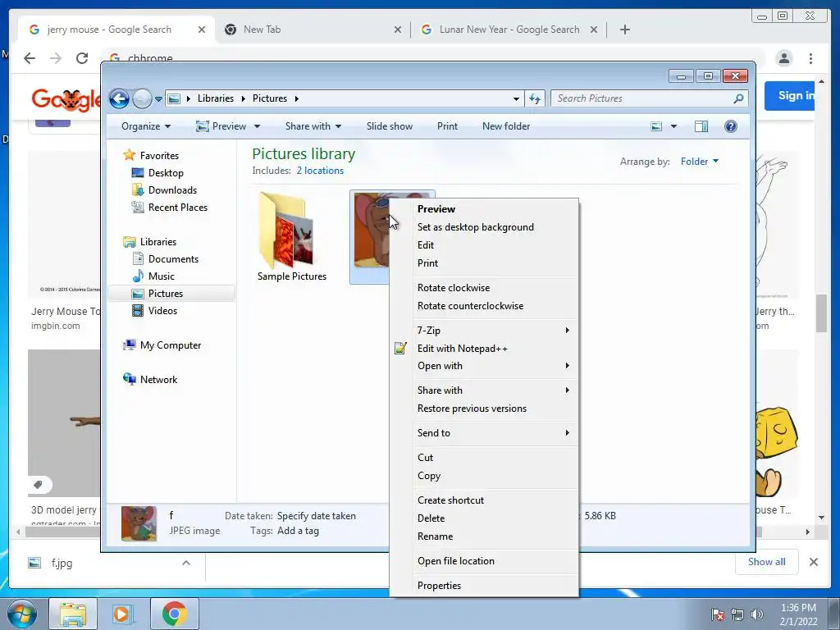
Task: Open Chrome three-dot menu
Action: coord(810,58)
